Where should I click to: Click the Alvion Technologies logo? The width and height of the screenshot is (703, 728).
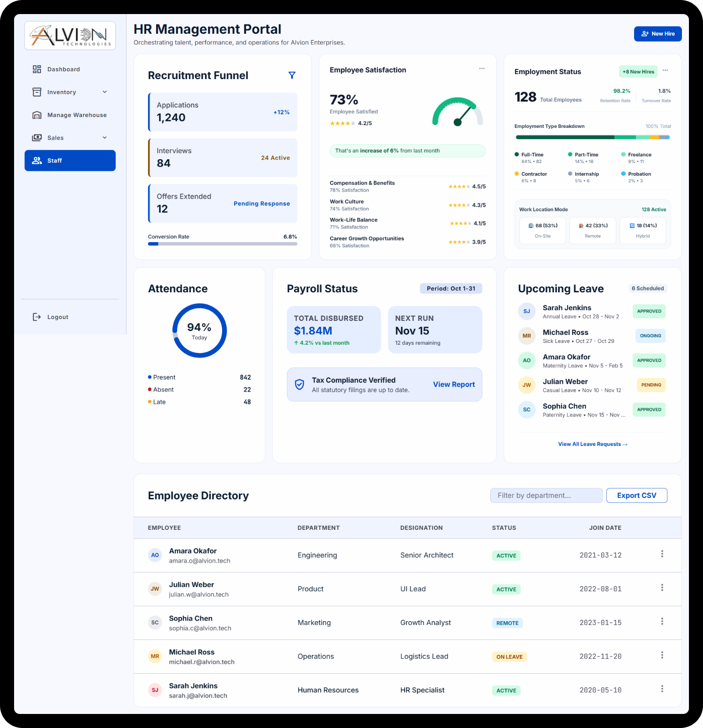coord(70,36)
